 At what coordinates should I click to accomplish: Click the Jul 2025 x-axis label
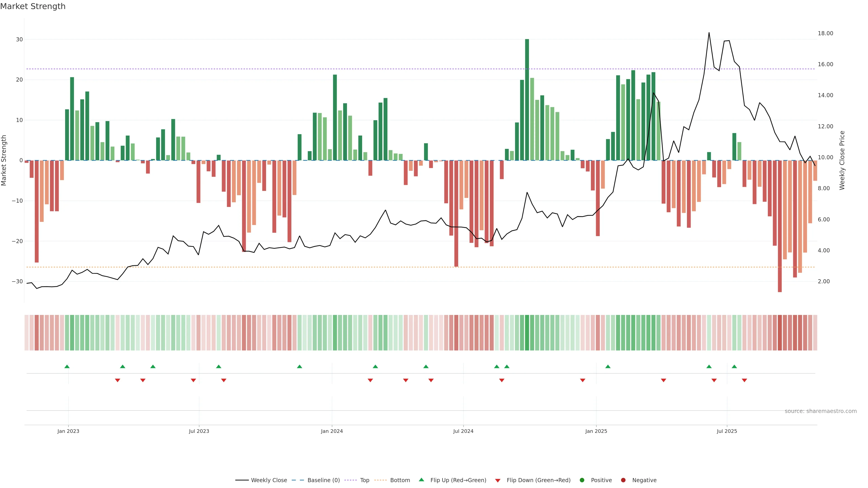(727, 431)
